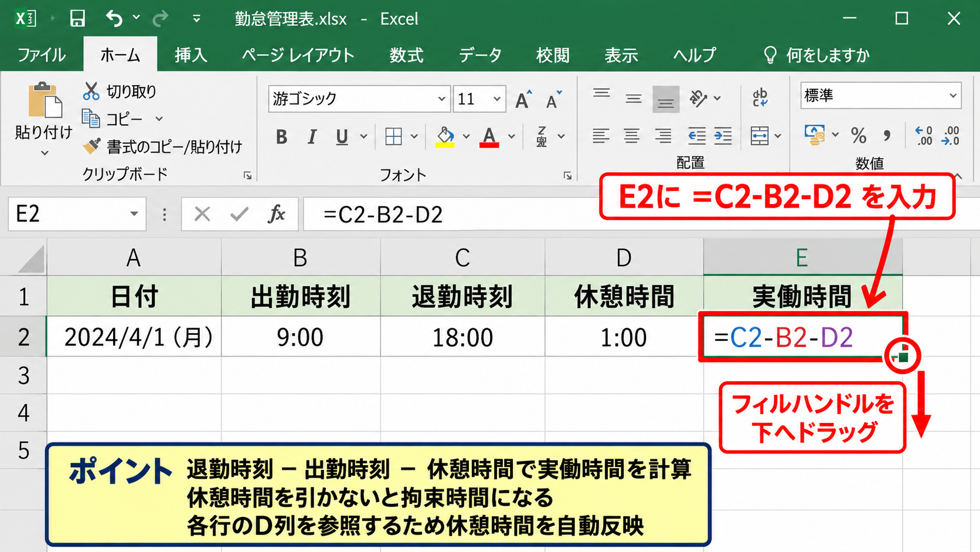The width and height of the screenshot is (980, 552).
Task: Open the Quick Access Toolbar customize arrow
Action: (x=196, y=19)
